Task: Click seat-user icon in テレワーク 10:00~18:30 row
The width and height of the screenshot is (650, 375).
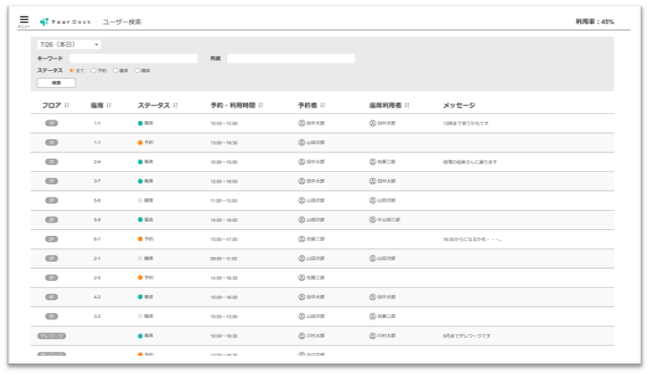Action: tap(372, 336)
